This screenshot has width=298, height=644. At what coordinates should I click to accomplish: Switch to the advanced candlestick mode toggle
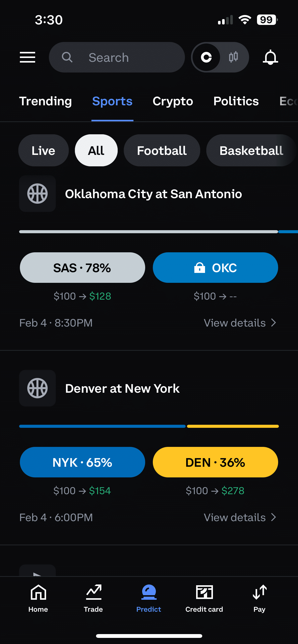click(x=233, y=57)
